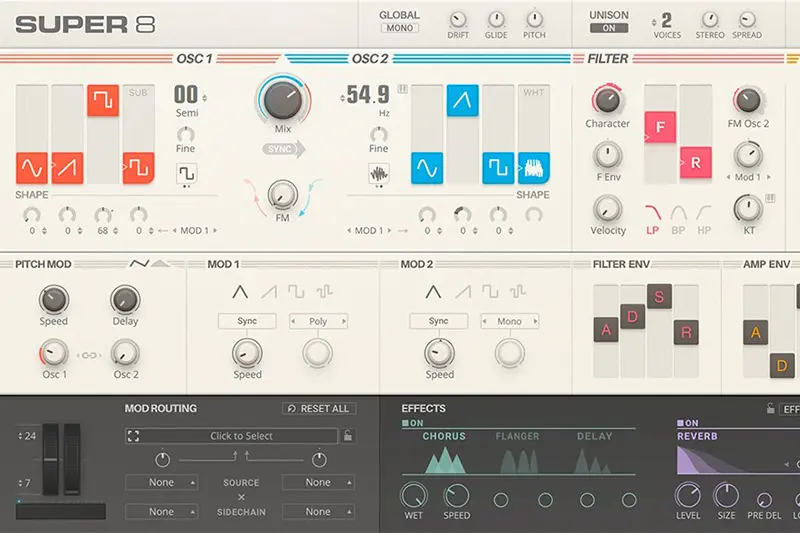Screen dimensions: 800x533
Task: Select triangle waveform in MOD 1
Action: tap(240, 292)
